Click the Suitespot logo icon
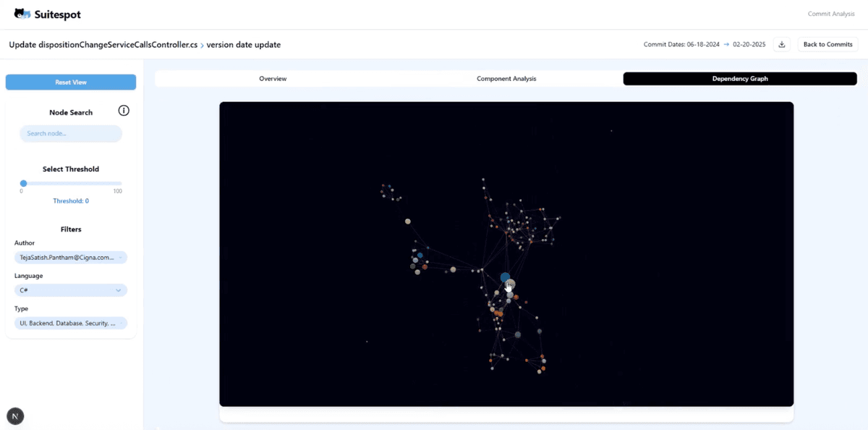 tap(22, 14)
